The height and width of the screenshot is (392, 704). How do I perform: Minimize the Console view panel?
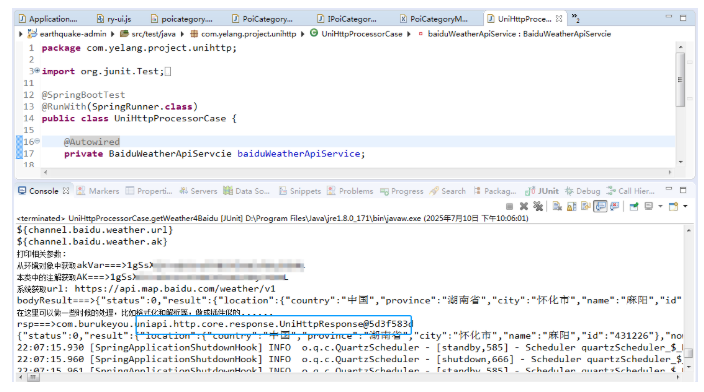[669, 189]
